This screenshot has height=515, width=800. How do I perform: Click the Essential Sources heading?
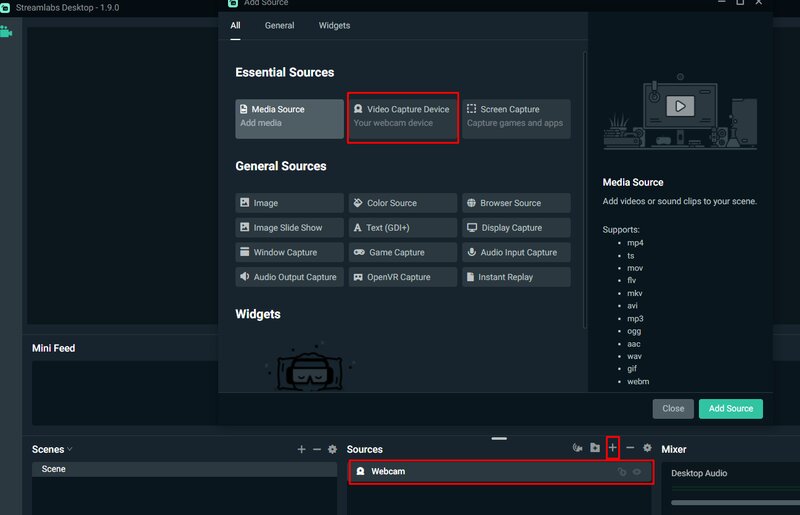[x=285, y=72]
